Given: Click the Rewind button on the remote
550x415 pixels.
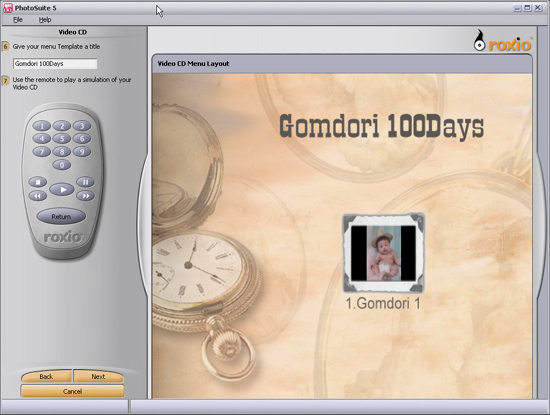Looking at the screenshot, I should 38,196.
